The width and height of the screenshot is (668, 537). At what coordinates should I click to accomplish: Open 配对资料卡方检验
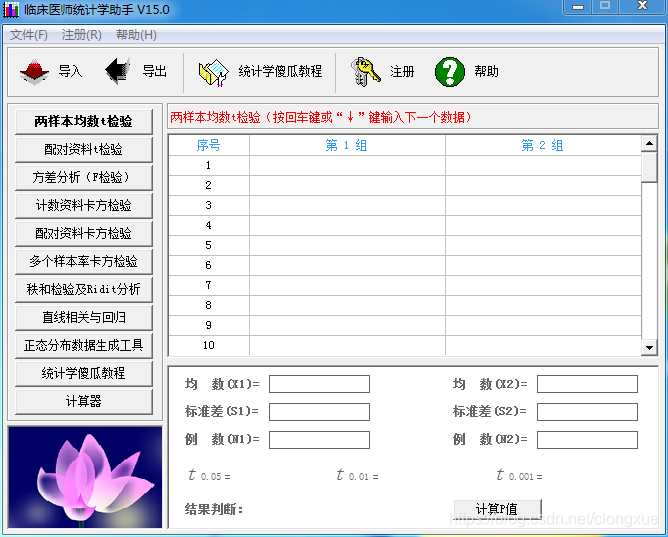pos(84,233)
